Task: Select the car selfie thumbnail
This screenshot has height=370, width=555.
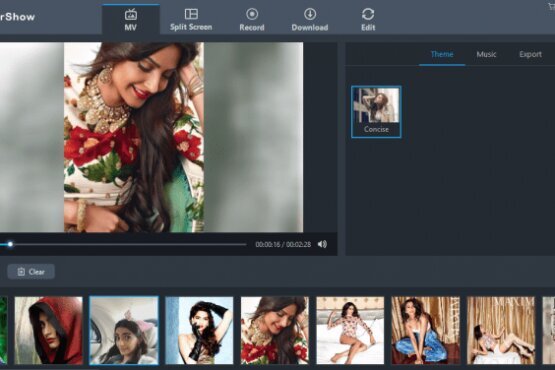Action: (124, 330)
